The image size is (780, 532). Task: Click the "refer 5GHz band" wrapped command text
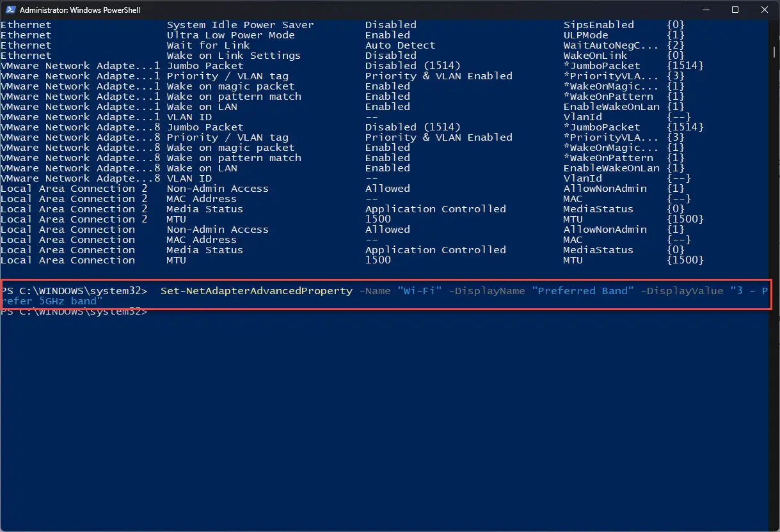(52, 301)
